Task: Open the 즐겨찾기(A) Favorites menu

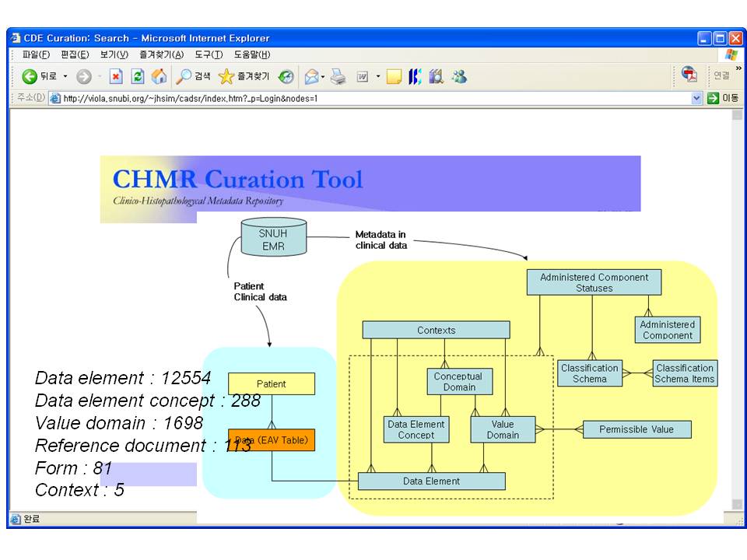Action: pyautogui.click(x=161, y=54)
